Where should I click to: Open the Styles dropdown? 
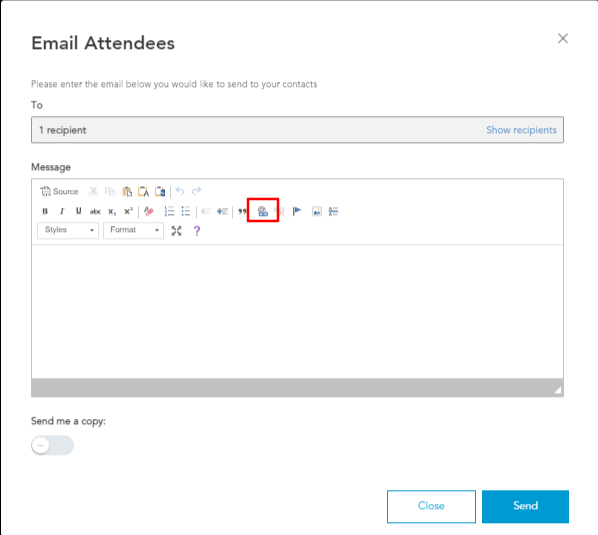tap(68, 230)
